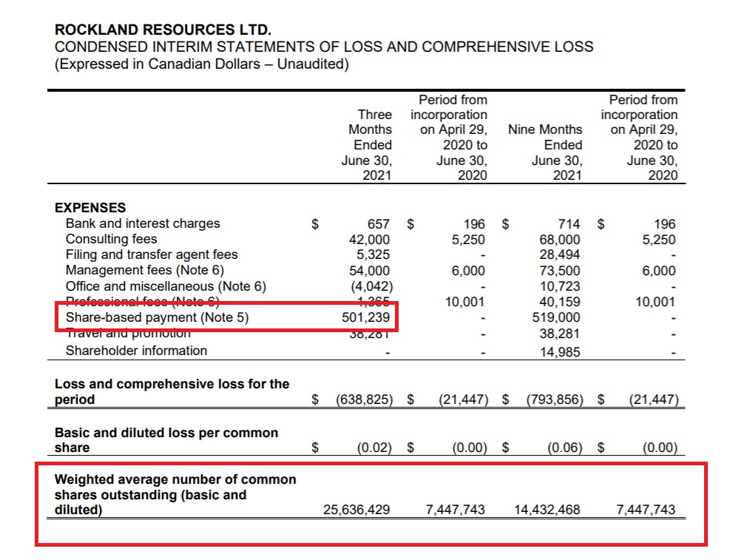Click the Condensed Interim Statements heading line
The image size is (730, 560).
pyautogui.click(x=324, y=47)
